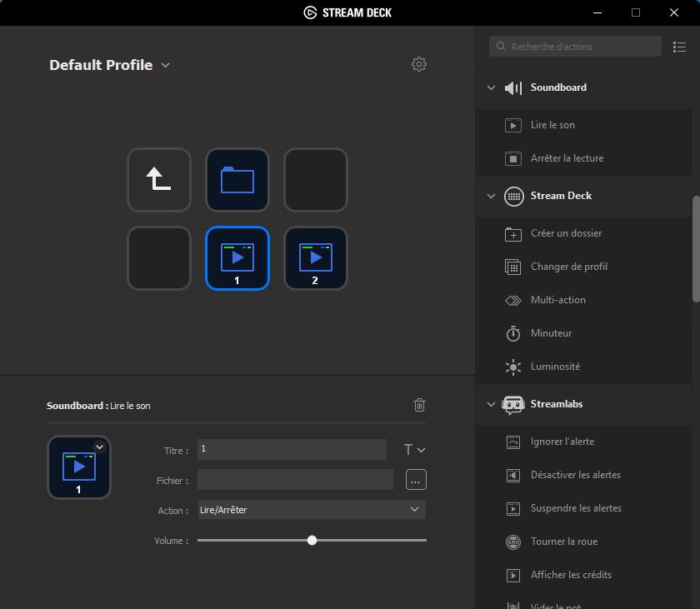The image size is (700, 609).
Task: Toggle the actions list view icon
Action: coord(679,47)
